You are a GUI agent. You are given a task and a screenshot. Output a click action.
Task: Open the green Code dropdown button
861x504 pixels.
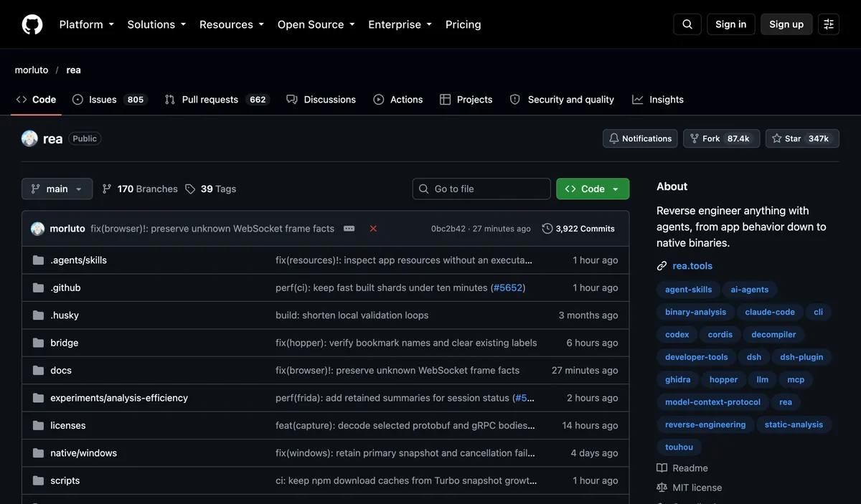point(593,189)
